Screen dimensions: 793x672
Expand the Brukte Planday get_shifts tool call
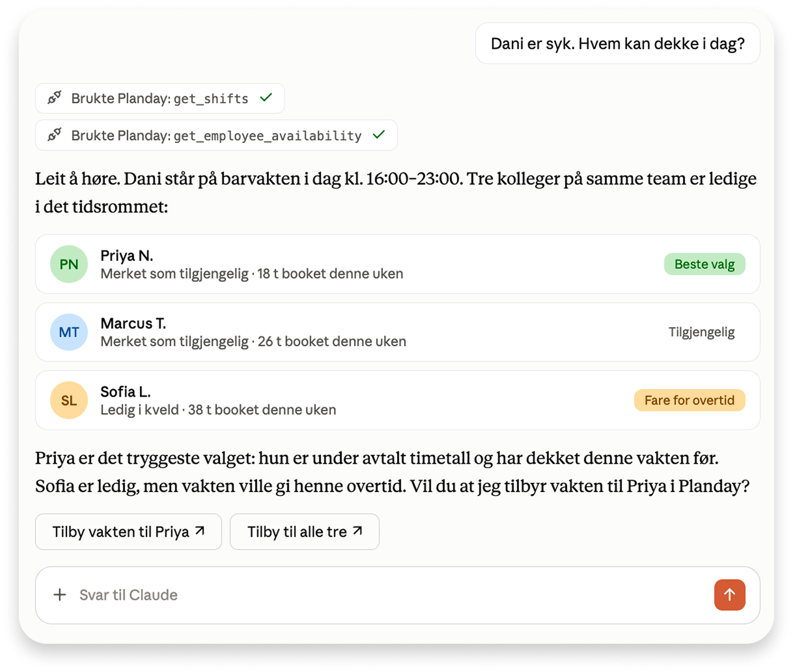(x=160, y=98)
